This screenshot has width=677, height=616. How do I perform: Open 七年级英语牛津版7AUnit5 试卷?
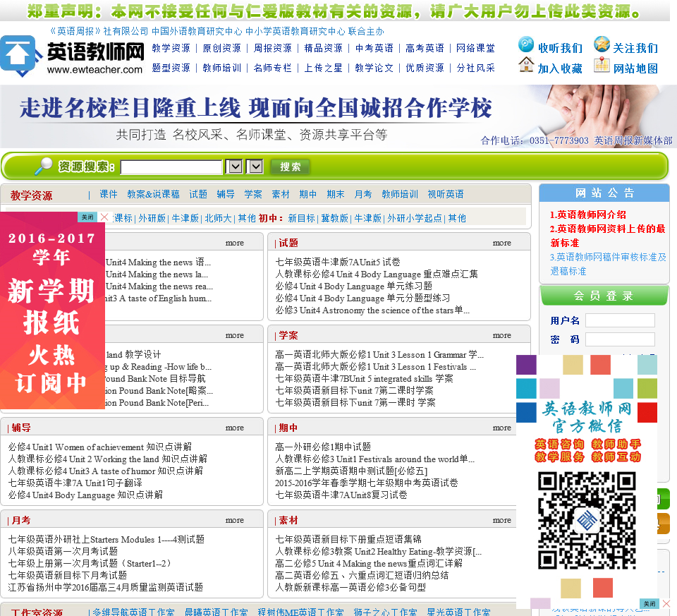[338, 262]
